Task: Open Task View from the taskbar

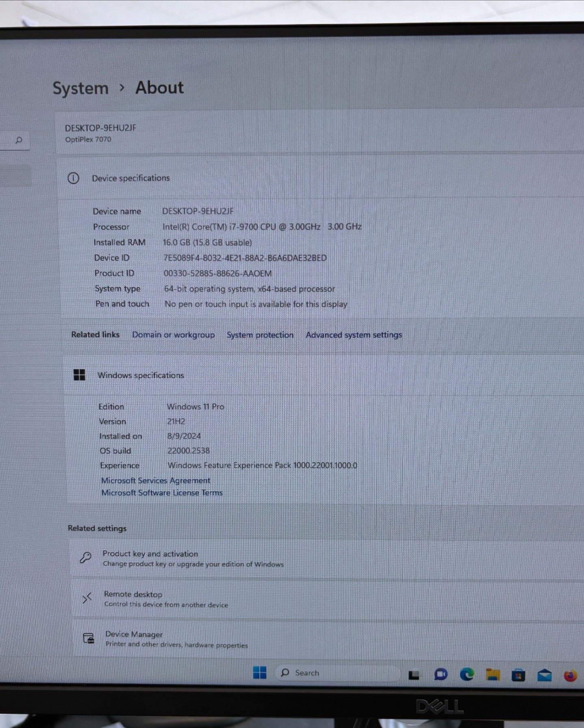Action: pos(414,674)
